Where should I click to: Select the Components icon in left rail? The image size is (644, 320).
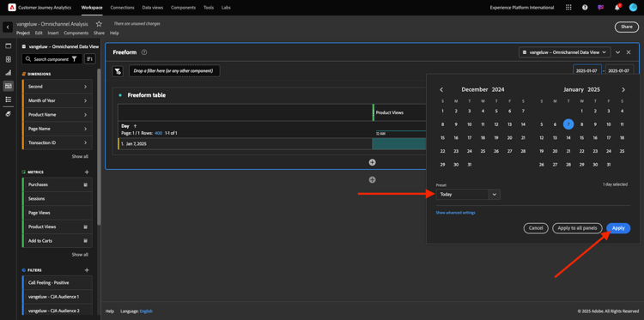9,86
